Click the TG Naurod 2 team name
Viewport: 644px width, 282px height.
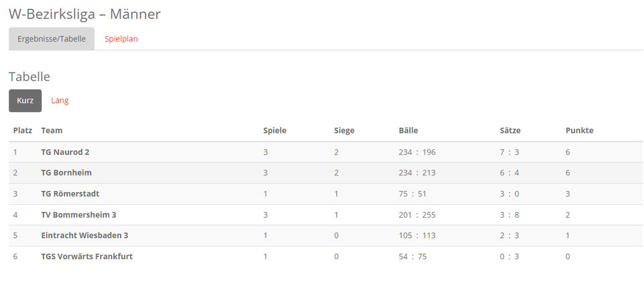click(65, 152)
